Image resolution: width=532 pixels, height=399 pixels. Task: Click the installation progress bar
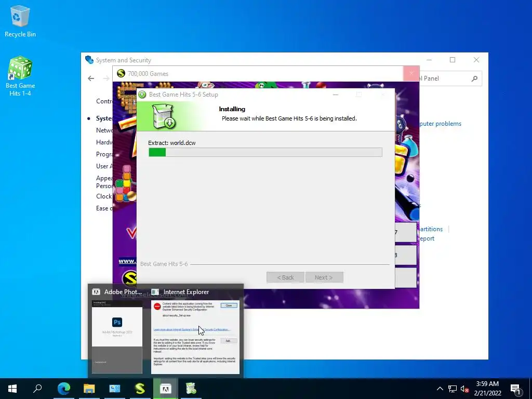(265, 152)
